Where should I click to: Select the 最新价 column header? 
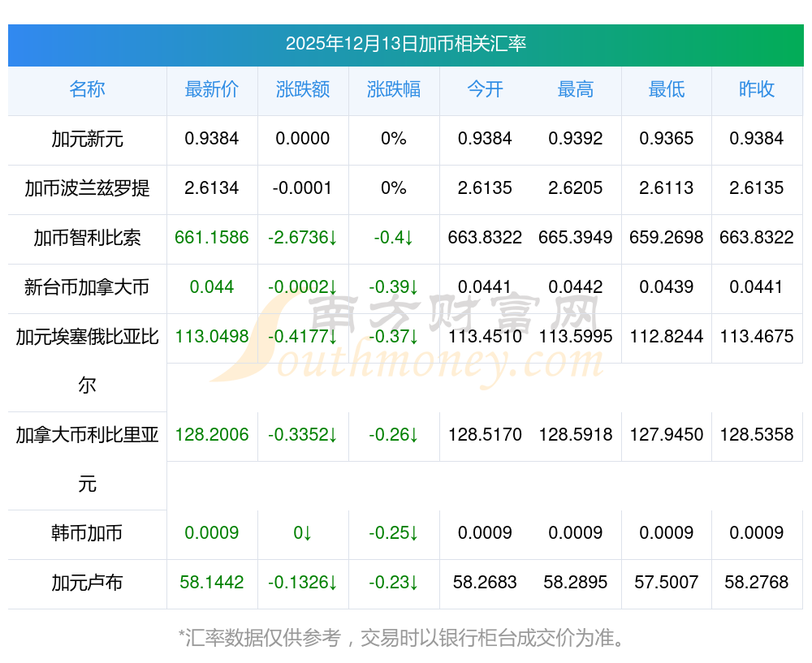(x=212, y=90)
